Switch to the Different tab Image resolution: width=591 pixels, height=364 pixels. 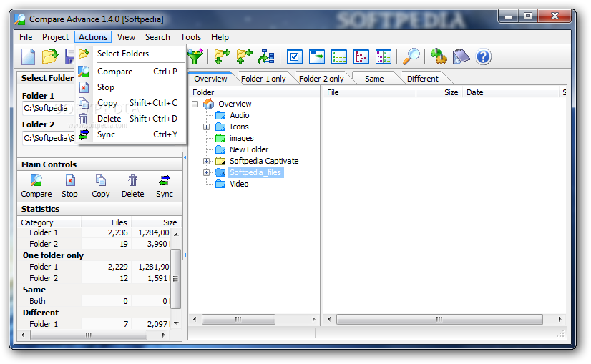pos(423,79)
